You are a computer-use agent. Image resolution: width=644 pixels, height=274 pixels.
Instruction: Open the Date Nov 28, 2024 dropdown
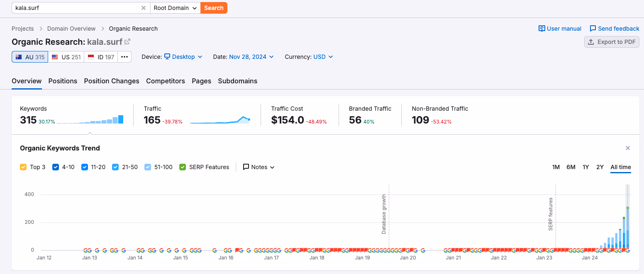[251, 57]
